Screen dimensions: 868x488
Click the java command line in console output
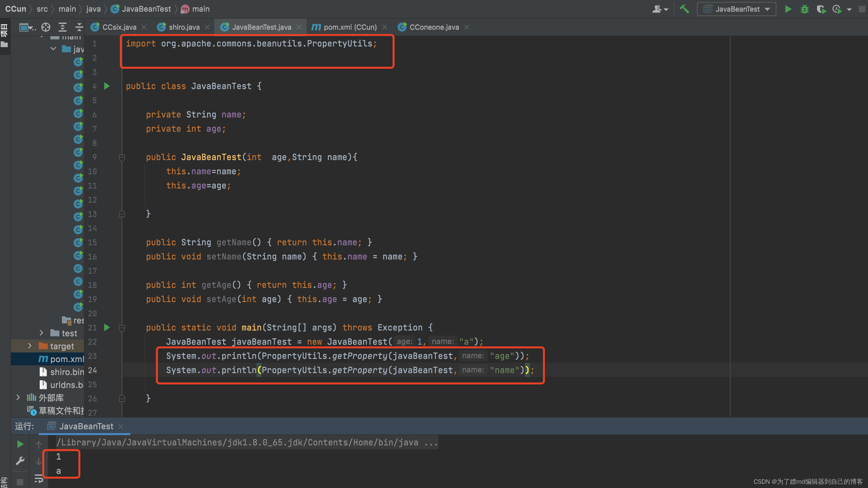coord(247,442)
